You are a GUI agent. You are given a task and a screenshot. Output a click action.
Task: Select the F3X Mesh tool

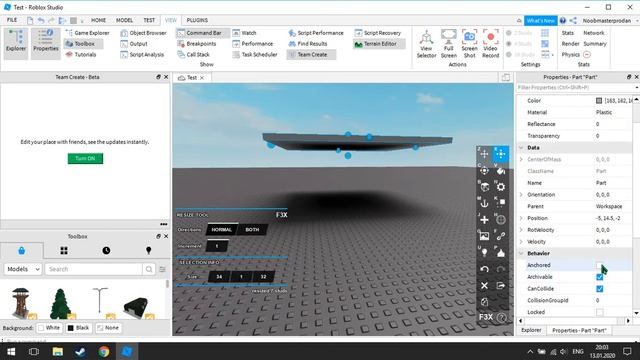click(501, 220)
